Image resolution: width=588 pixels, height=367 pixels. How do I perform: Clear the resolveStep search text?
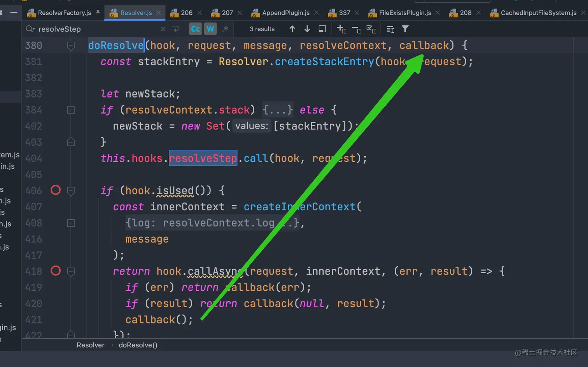click(x=163, y=29)
